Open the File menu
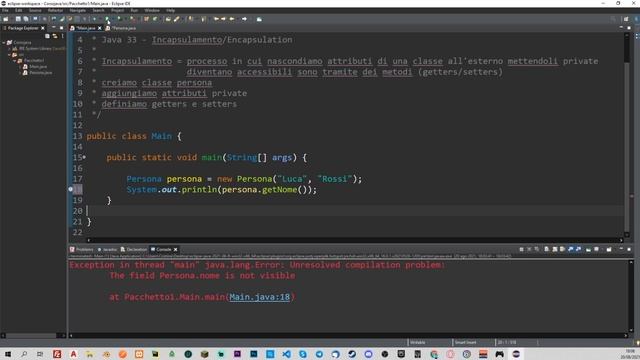640x360 pixels. (x=6, y=10)
